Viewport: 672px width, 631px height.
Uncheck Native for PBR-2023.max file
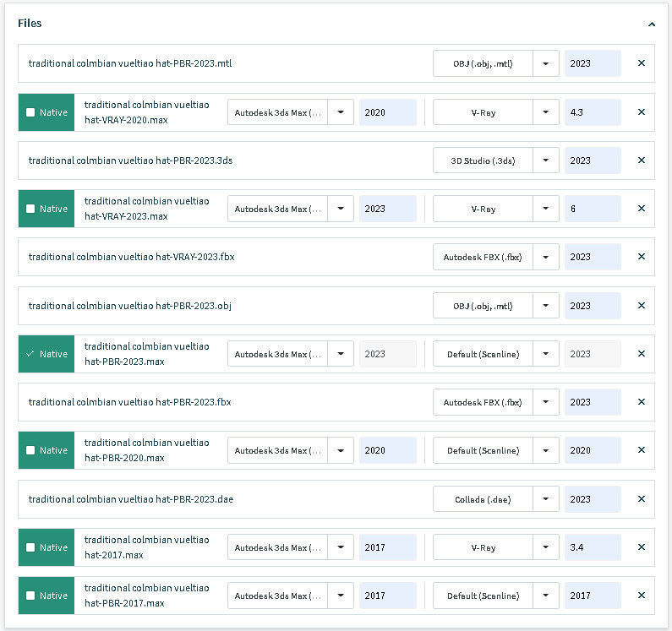coord(31,354)
